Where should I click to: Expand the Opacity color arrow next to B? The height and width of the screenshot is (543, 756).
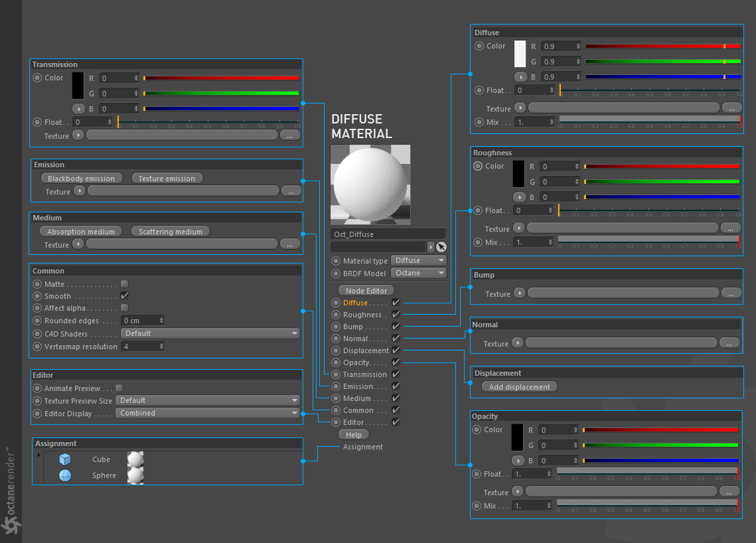click(x=518, y=461)
